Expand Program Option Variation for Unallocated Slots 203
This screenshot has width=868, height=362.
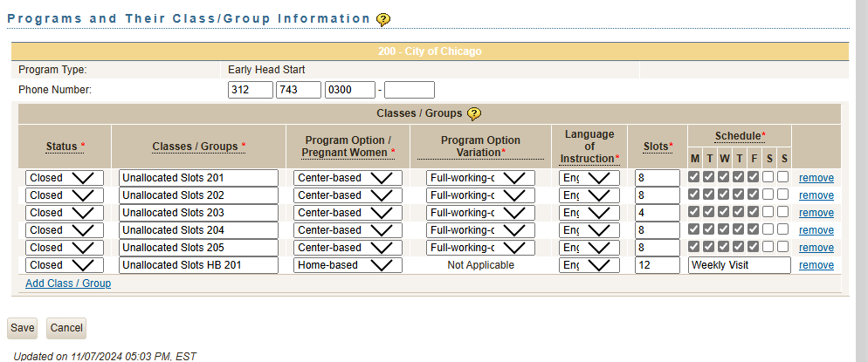click(x=481, y=213)
